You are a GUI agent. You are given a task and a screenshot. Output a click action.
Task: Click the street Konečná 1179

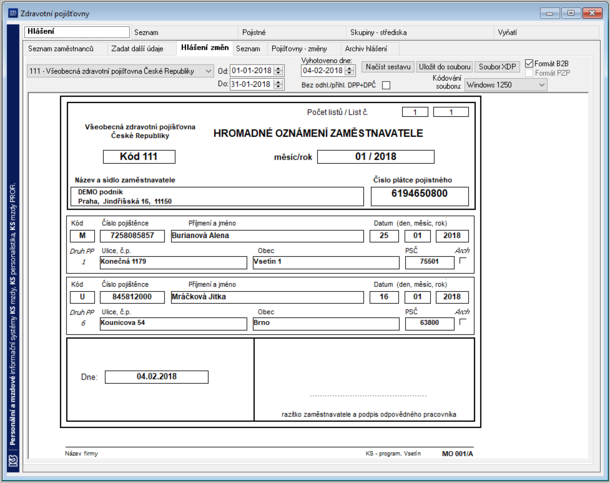[173, 262]
